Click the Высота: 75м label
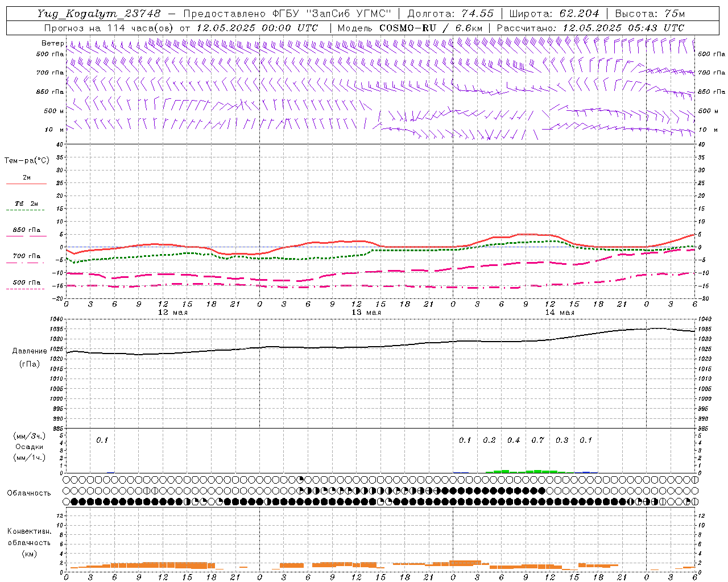This screenshot has width=728, height=582. 650,14
